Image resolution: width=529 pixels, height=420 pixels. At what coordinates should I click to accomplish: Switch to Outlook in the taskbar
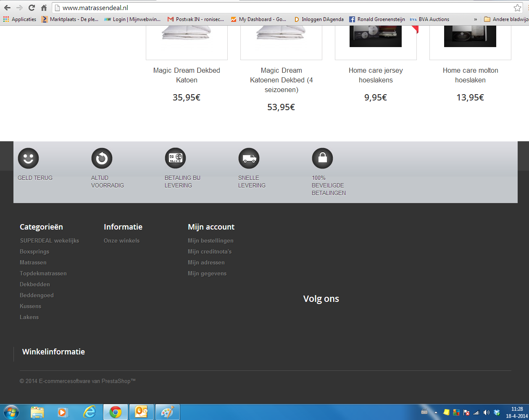tap(141, 412)
